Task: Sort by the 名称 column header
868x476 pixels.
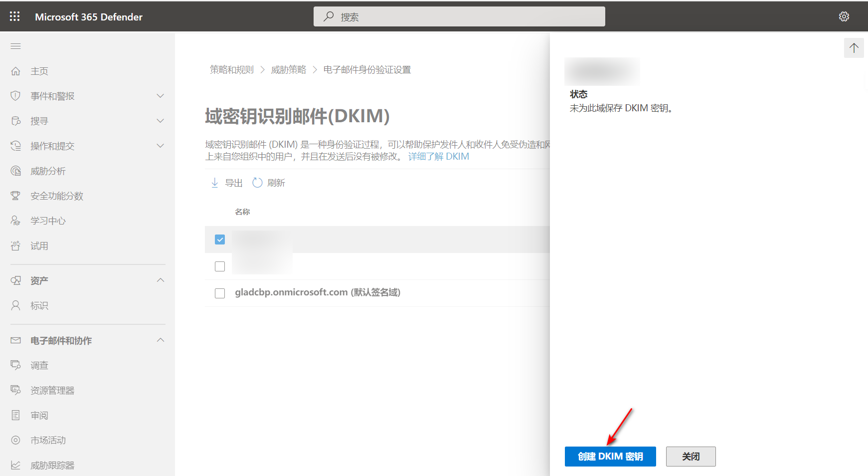Action: pyautogui.click(x=242, y=212)
